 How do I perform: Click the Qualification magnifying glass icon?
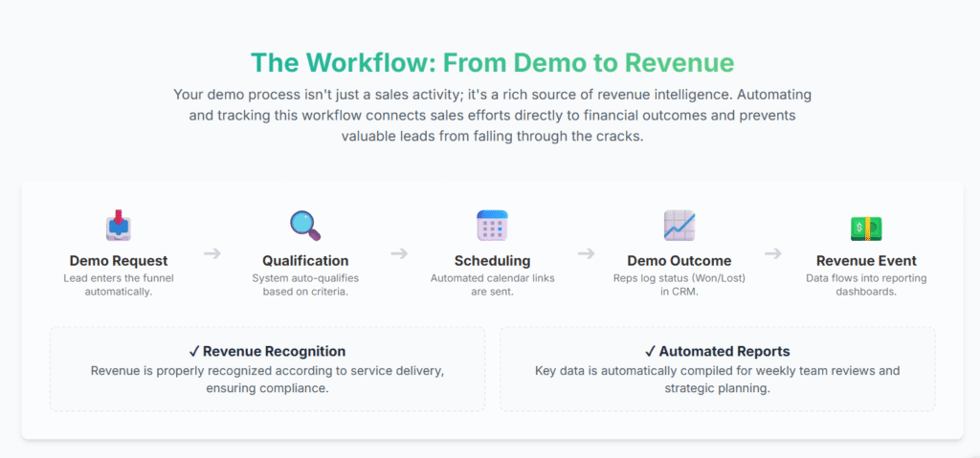[305, 226]
